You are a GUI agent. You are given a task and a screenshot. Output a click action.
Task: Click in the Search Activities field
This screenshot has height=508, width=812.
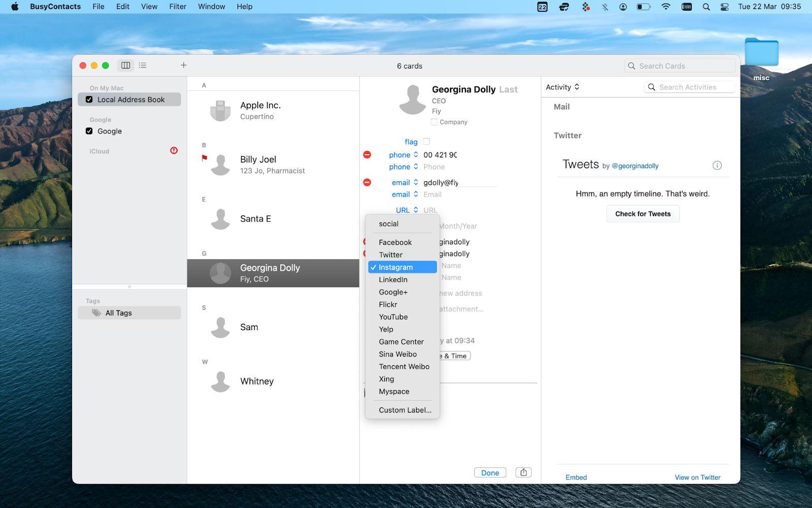tap(690, 87)
